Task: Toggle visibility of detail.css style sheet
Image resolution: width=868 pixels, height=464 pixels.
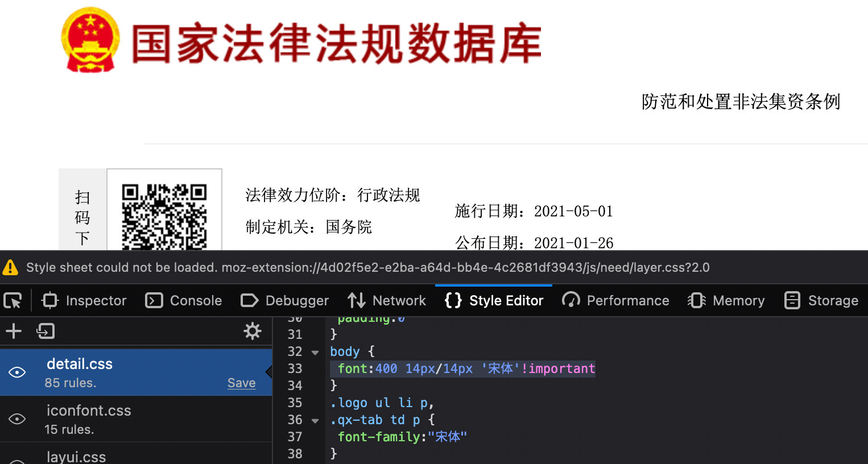Action: [17, 372]
